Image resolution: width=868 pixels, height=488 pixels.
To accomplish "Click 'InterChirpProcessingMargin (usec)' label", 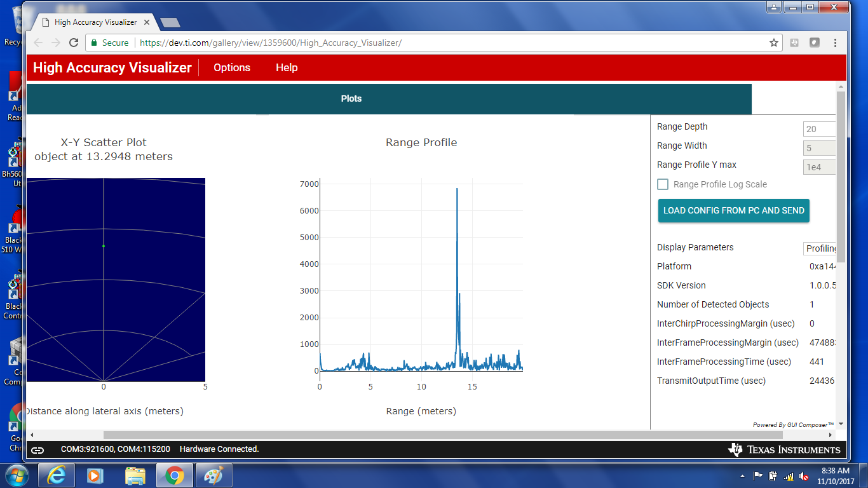I will click(x=727, y=323).
